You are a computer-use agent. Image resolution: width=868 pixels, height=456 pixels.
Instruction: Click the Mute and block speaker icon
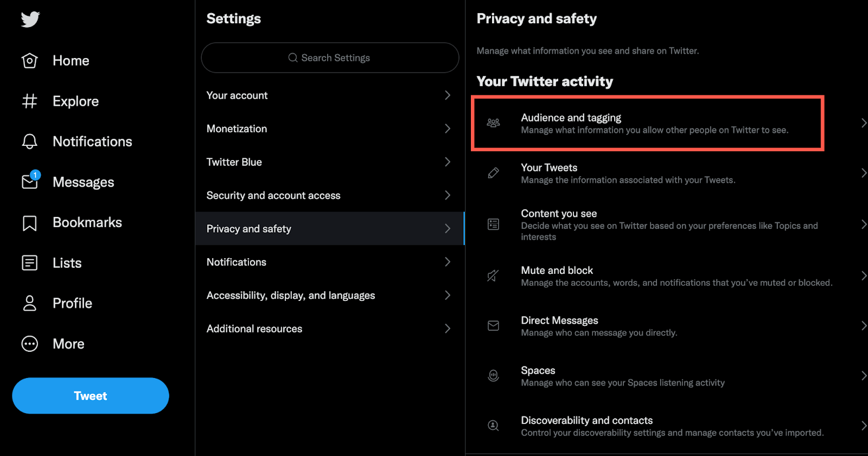493,276
